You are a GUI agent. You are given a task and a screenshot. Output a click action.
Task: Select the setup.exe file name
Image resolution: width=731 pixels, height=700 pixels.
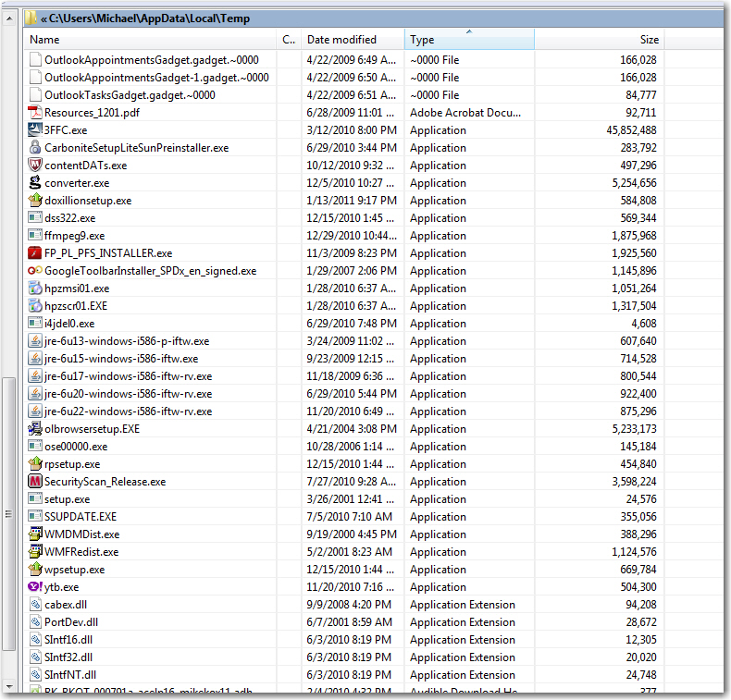click(x=68, y=499)
